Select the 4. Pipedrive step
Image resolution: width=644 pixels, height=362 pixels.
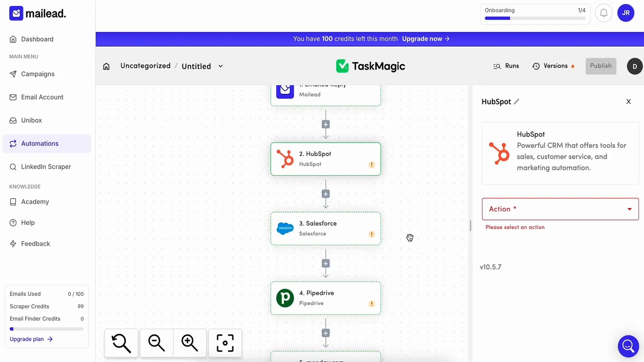click(326, 298)
